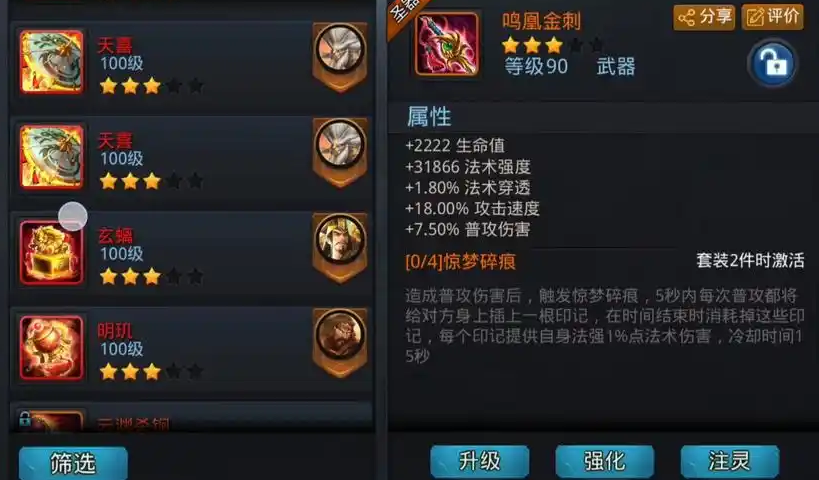Tap the 玄蝸 golden item icon

(52, 253)
